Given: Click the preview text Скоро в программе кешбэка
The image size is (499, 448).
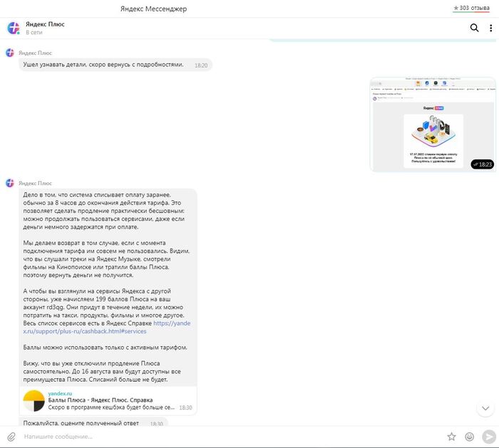Looking at the screenshot, I should (x=111, y=407).
